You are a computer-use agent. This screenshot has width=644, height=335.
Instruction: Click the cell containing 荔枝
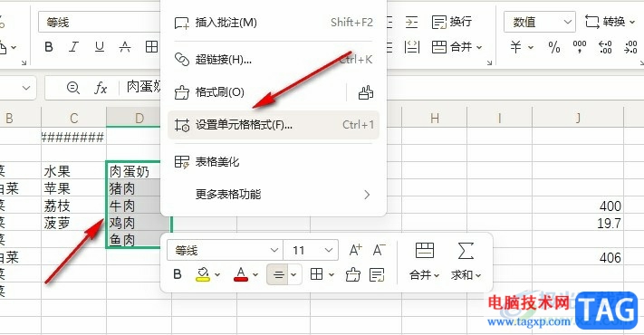point(74,206)
